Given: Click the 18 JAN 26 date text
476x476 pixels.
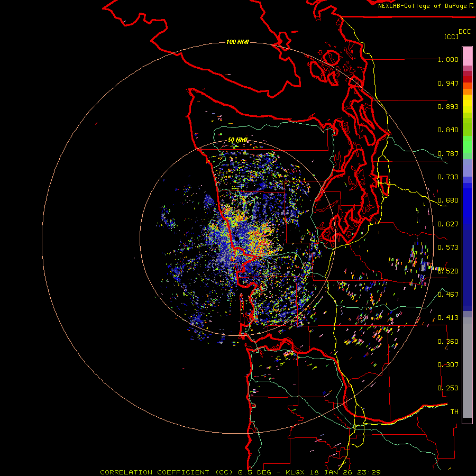Looking at the screenshot, I should tap(332, 472).
